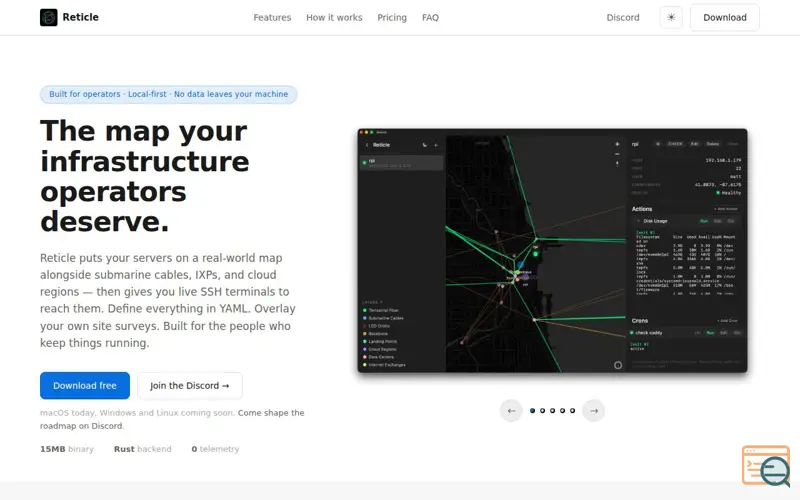Click the Rust backend stat
Screen dimensions: 800x500
point(143,449)
